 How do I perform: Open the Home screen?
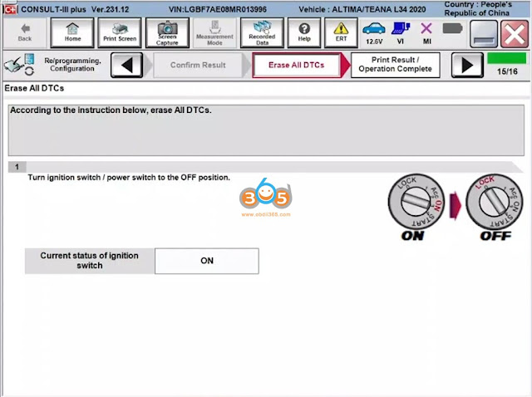point(72,33)
